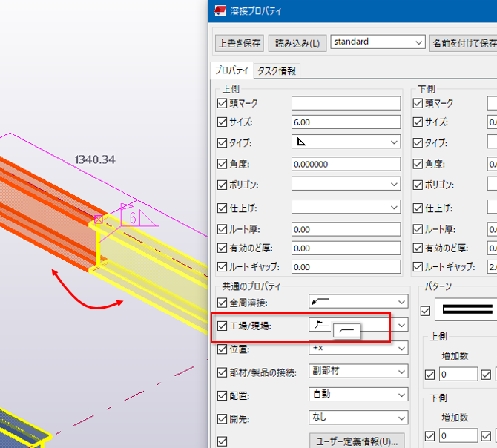Screen dimensions: 497x448
Task: Toggle 上側 仕上げ checkbox
Action: pyautogui.click(x=223, y=208)
